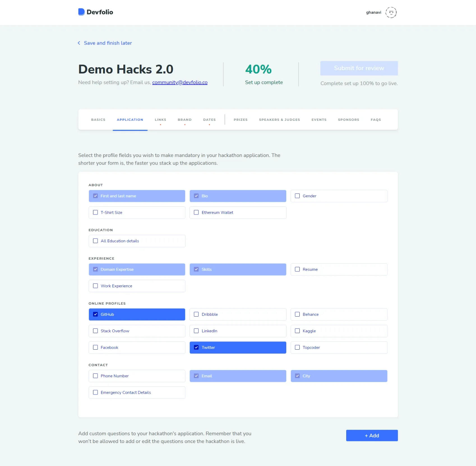Open the Sponsors tab

[x=348, y=120]
